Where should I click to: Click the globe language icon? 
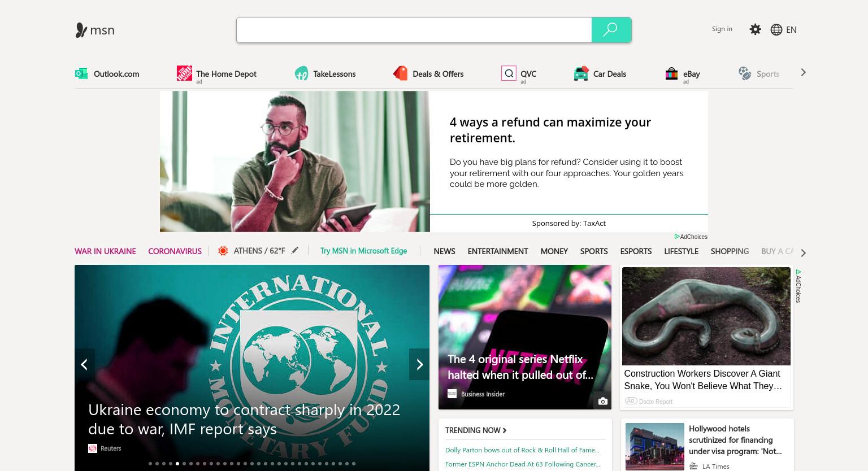tap(776, 29)
